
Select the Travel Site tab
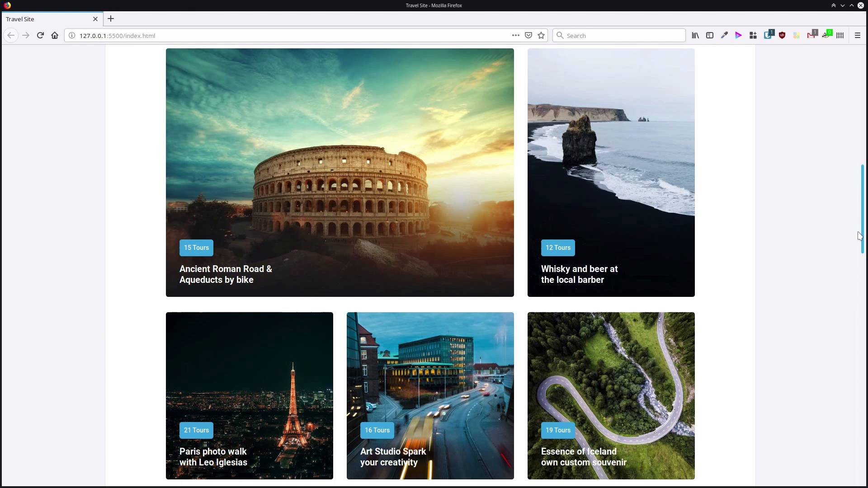(45, 19)
